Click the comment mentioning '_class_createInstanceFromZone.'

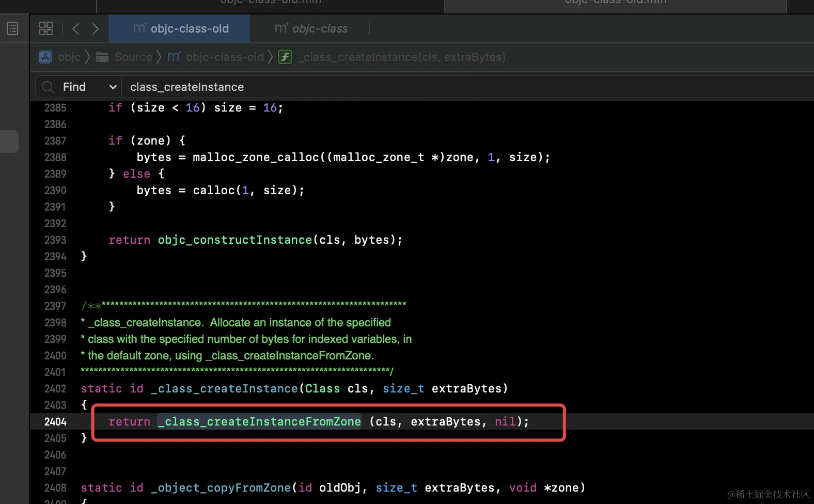(227, 356)
